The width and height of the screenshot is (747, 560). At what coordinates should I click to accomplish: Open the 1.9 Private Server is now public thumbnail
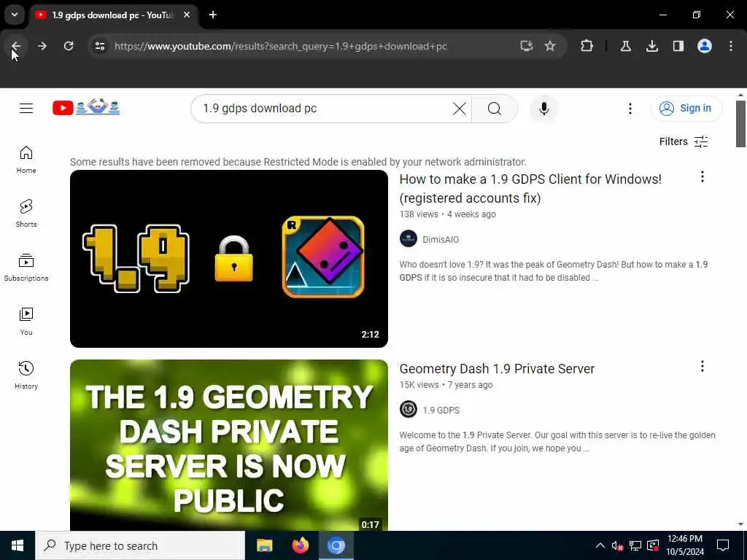[228, 445]
